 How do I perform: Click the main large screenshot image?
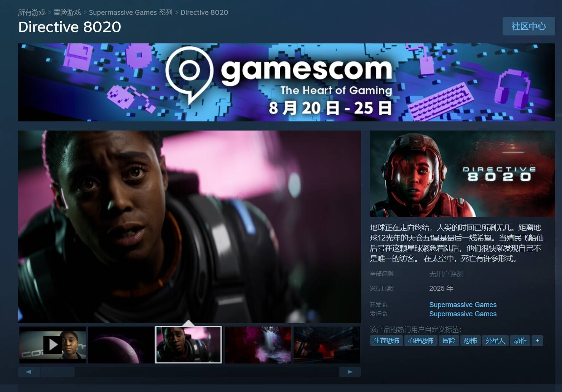pos(190,227)
